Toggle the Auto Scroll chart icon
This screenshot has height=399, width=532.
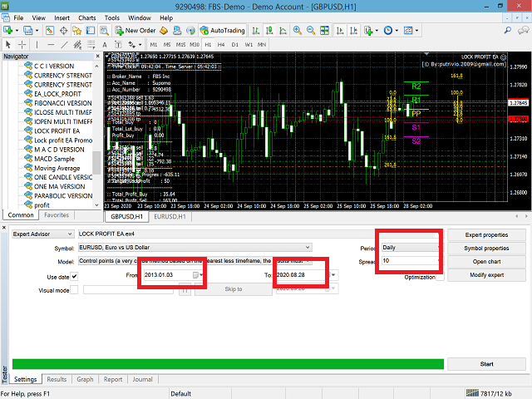[x=340, y=31]
